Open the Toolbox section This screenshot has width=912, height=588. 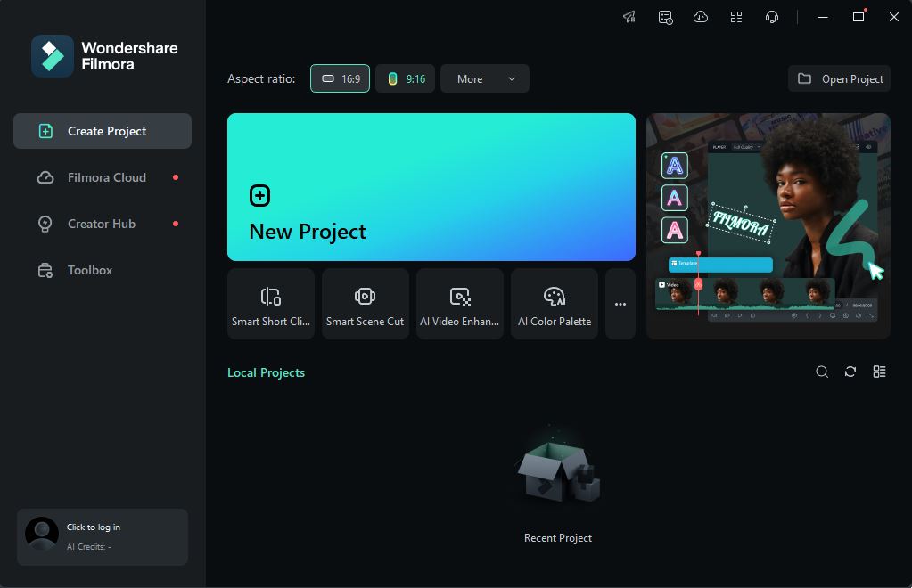(x=103, y=270)
